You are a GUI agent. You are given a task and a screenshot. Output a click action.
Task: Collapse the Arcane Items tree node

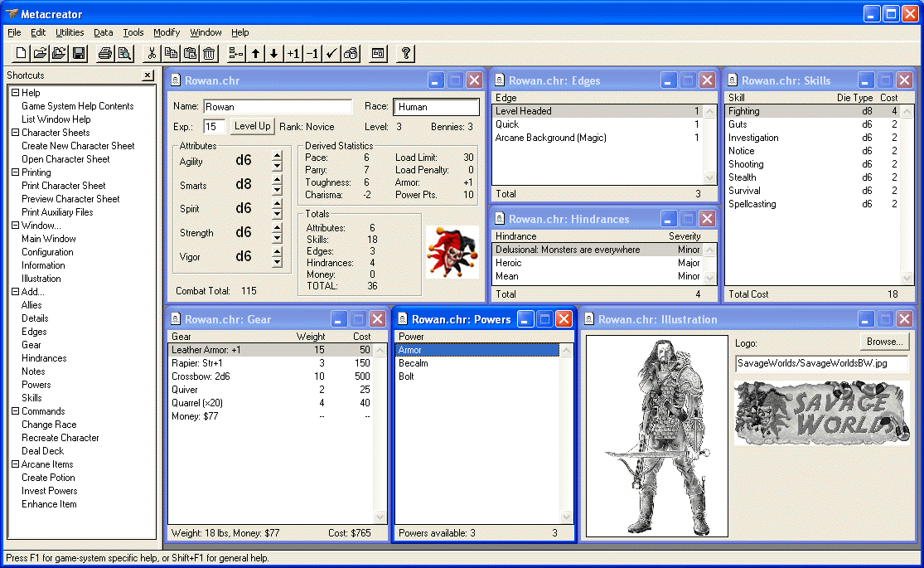pos(15,464)
